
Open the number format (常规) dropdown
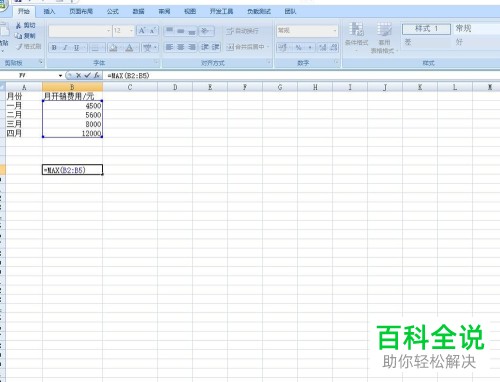coord(334,31)
